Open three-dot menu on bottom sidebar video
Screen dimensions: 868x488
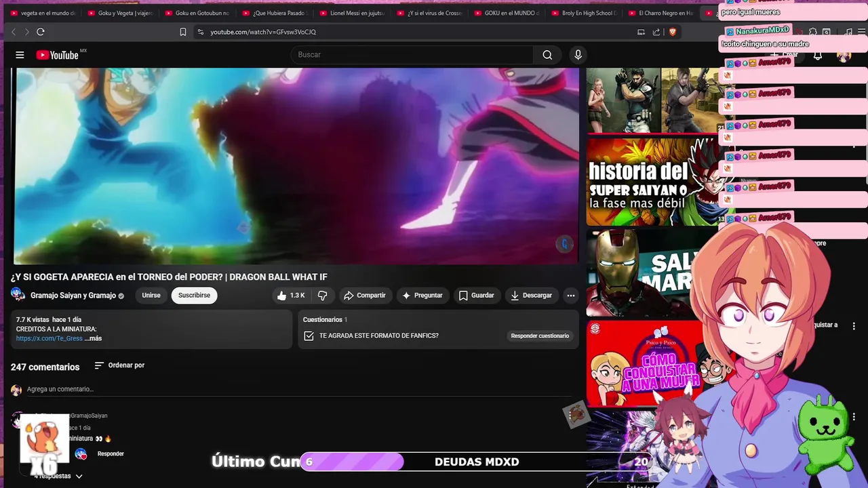coord(854,418)
